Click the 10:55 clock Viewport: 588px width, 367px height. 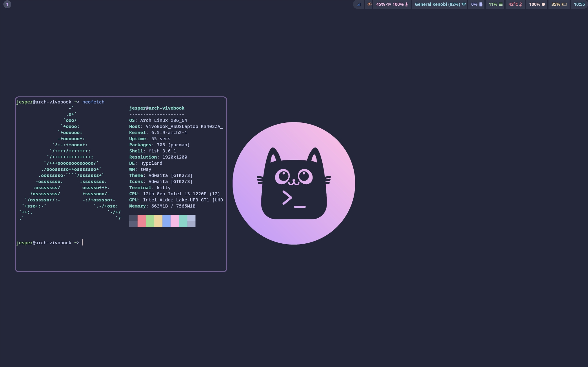579,4
